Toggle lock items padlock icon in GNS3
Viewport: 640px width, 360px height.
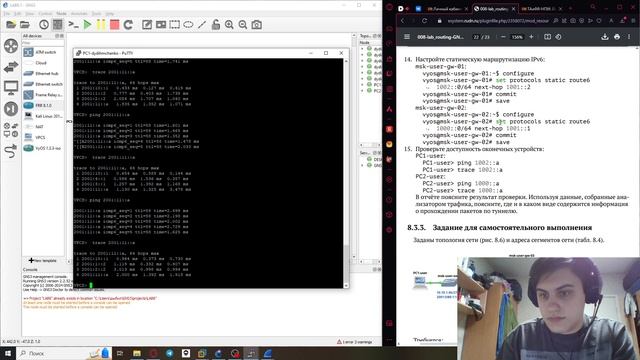tap(216, 25)
